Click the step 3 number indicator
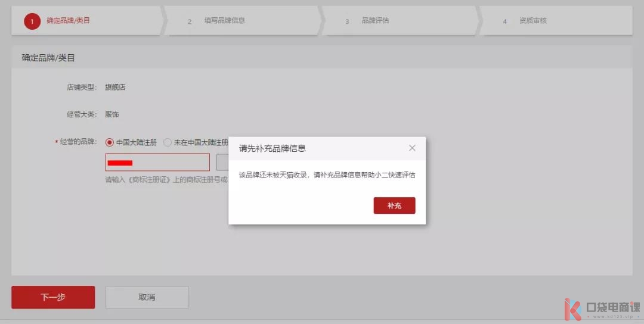The height and width of the screenshot is (324, 644). click(x=347, y=21)
